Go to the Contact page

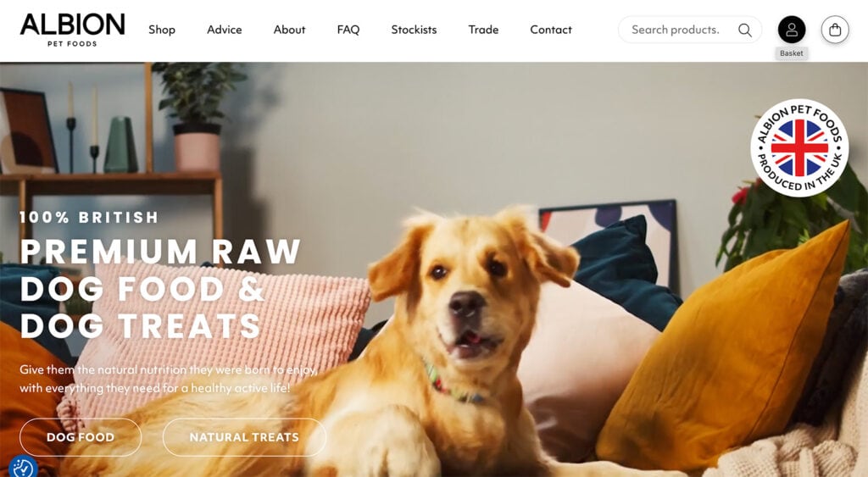pyautogui.click(x=551, y=30)
